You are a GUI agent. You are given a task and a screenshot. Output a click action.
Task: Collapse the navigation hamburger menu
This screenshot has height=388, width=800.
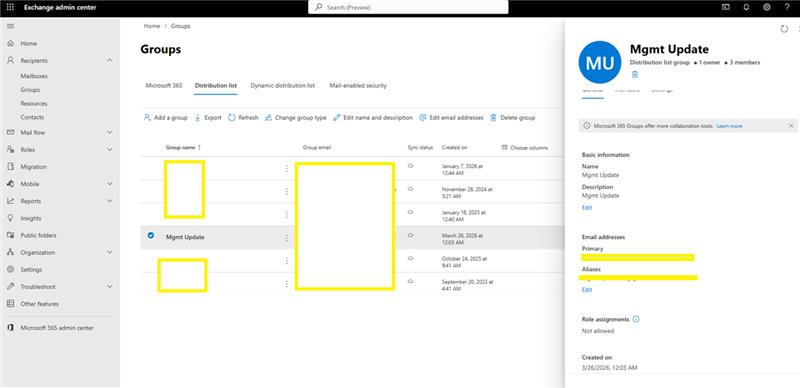click(x=10, y=26)
